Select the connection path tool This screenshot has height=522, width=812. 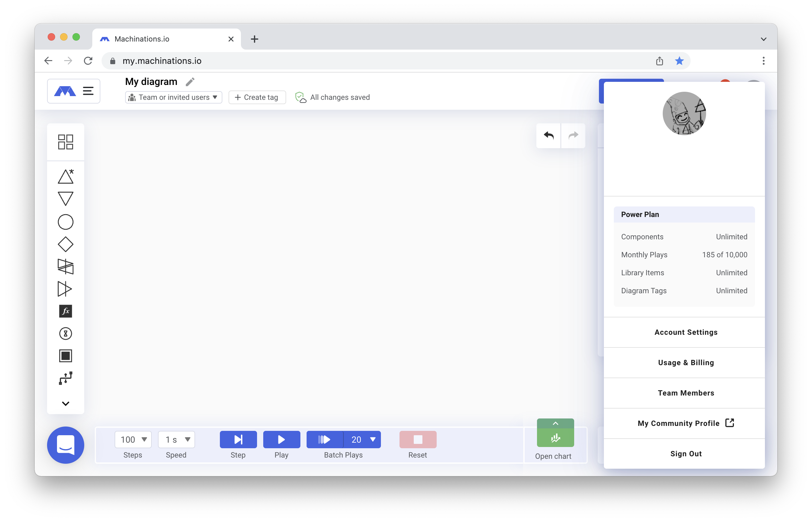tap(65, 378)
